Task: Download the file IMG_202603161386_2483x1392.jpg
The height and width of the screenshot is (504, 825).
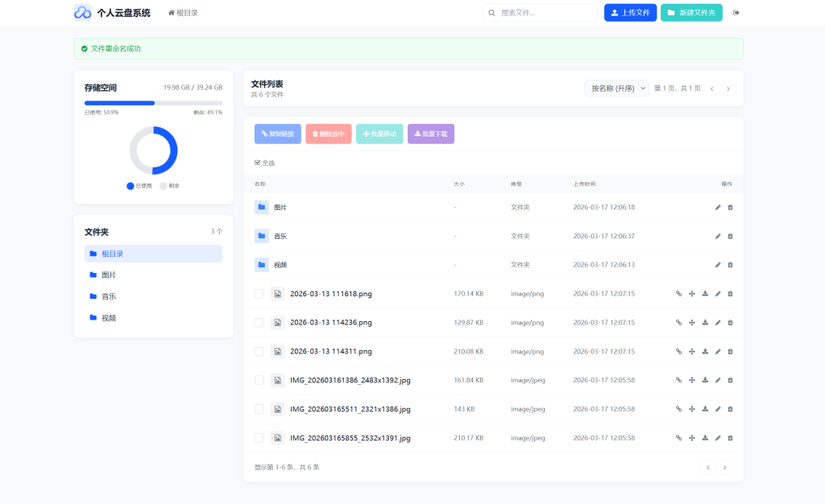Action: click(705, 380)
